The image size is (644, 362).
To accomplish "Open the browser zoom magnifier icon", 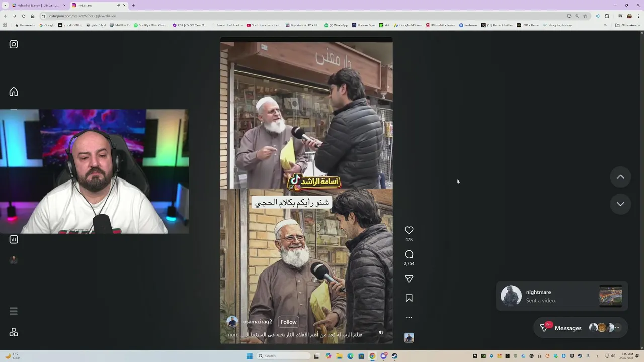I will (577, 16).
